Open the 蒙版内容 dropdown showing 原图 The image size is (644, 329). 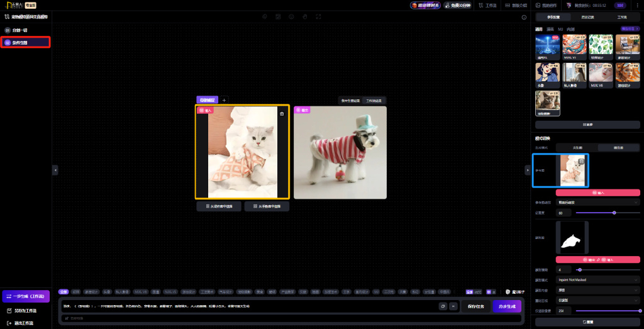(597, 290)
